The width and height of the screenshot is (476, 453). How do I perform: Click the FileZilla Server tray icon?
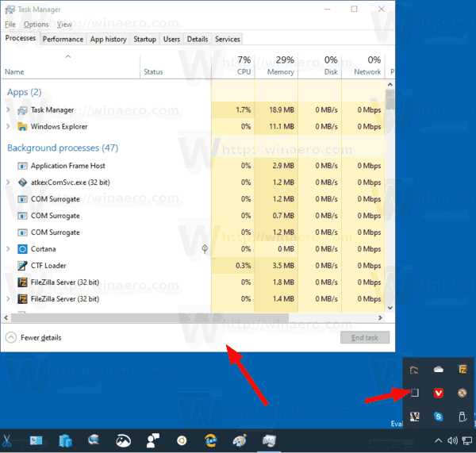tap(463, 370)
